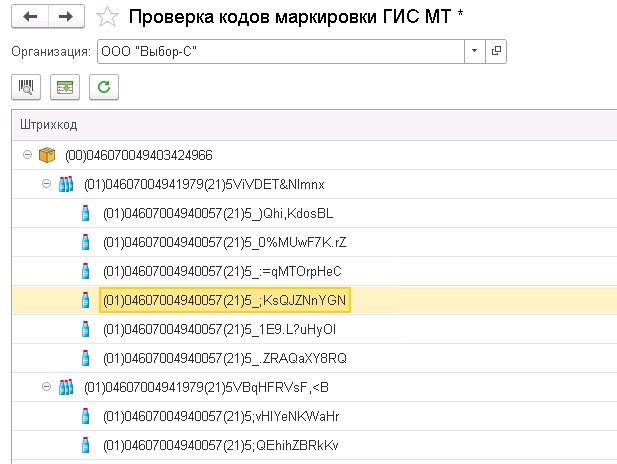617x464 pixels.
Task: Add form to favorites with the star
Action: (107, 17)
